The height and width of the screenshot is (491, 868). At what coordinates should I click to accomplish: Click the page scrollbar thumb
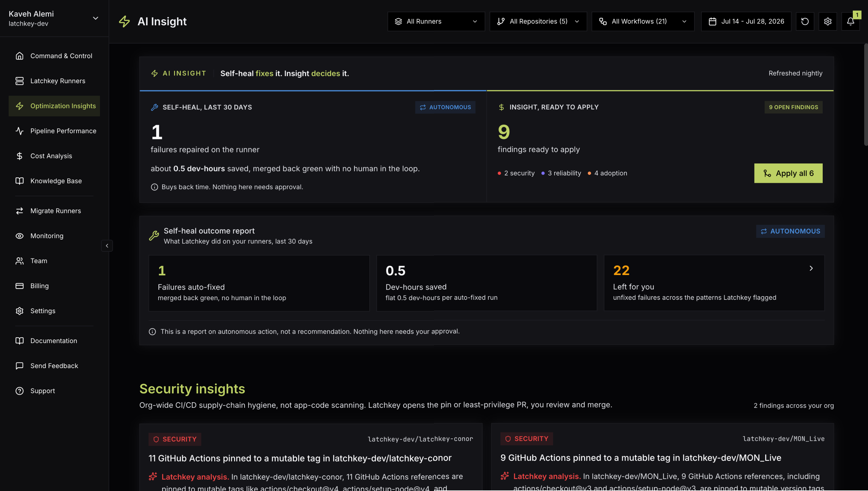point(866,95)
